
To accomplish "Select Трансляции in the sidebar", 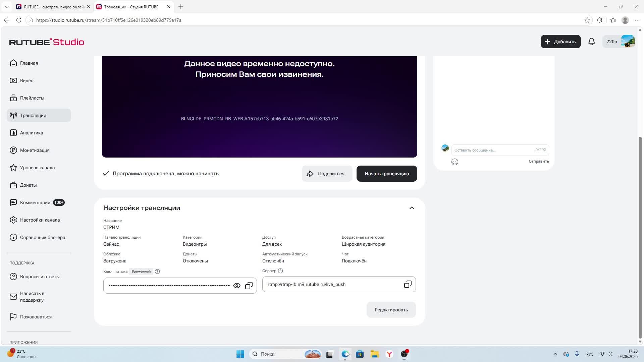I will coord(39,115).
